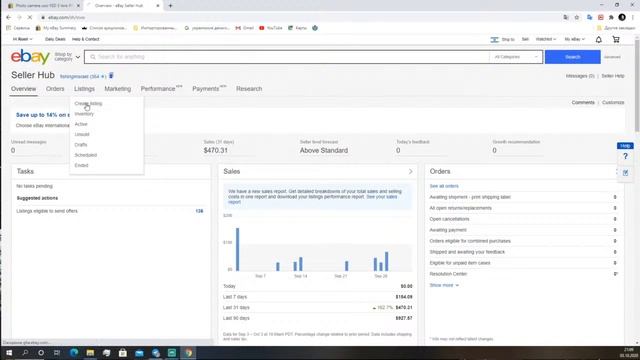Open Help & Contact link
The width and height of the screenshot is (640, 360).
(x=86, y=39)
